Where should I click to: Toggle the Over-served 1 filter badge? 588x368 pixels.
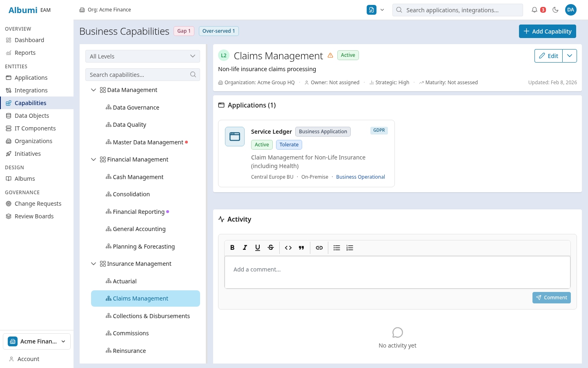(218, 31)
